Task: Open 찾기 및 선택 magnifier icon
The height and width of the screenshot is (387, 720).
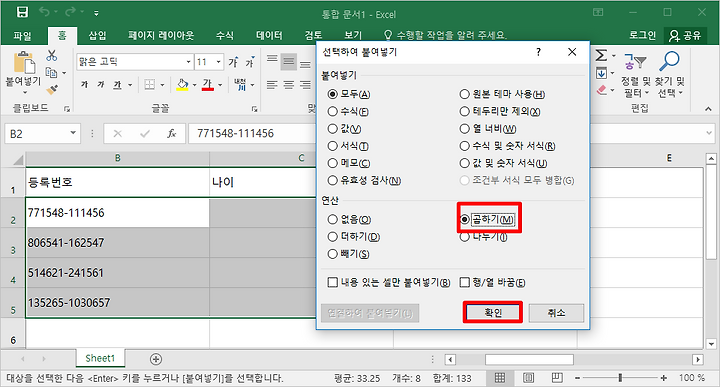Action: coord(669,61)
